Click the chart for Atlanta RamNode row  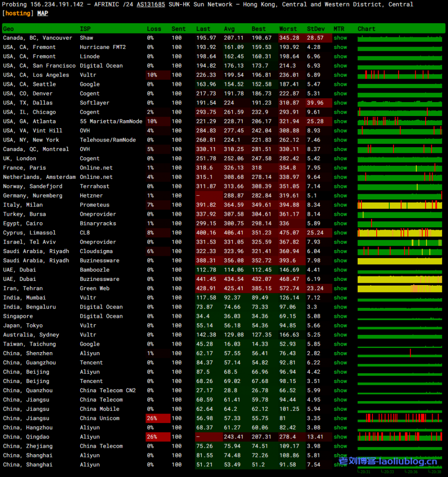click(400, 121)
